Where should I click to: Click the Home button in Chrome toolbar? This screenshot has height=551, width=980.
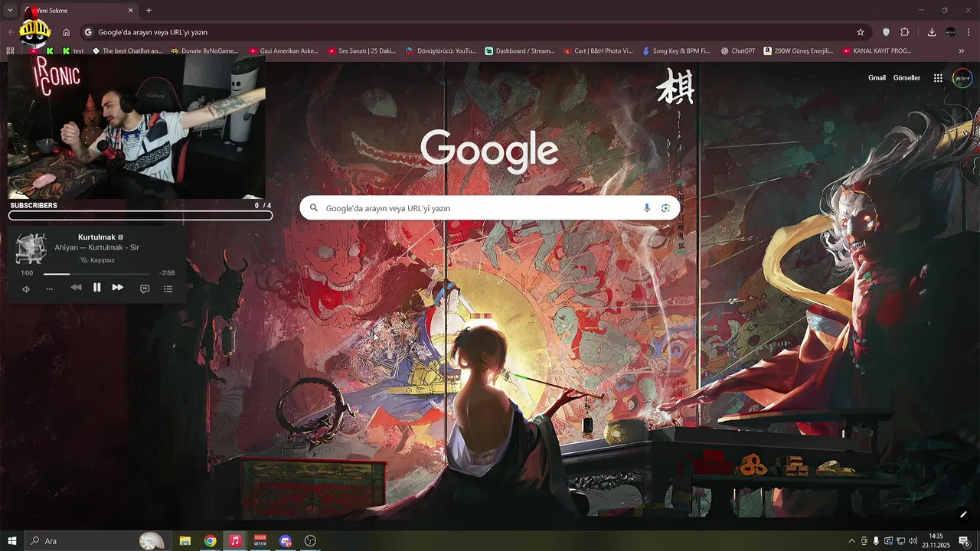click(x=67, y=32)
